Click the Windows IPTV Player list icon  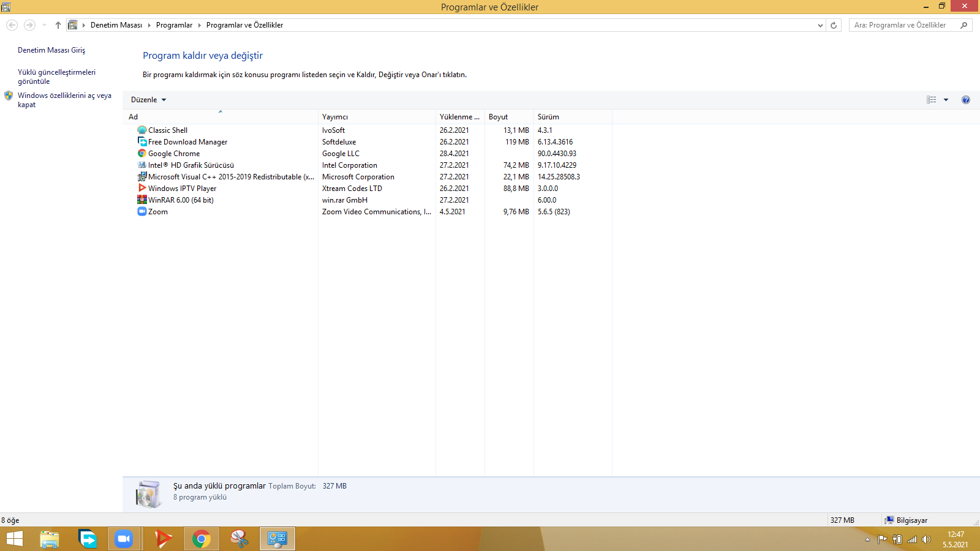(x=142, y=189)
